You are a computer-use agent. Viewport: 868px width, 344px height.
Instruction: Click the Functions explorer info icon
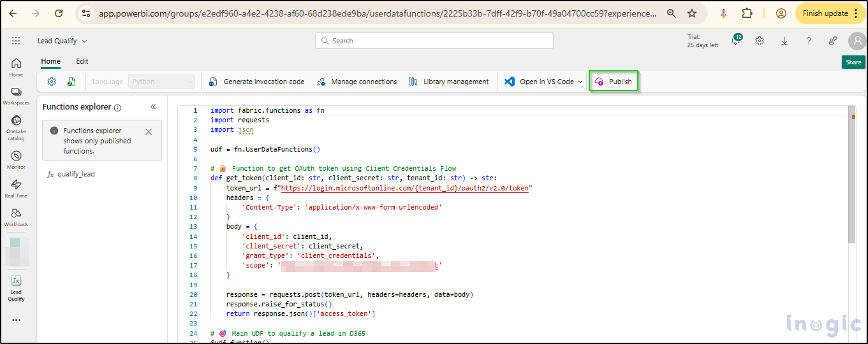click(118, 108)
